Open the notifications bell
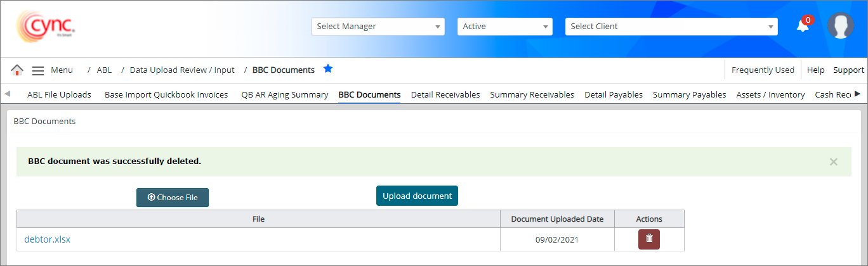The image size is (868, 266). 803,26
